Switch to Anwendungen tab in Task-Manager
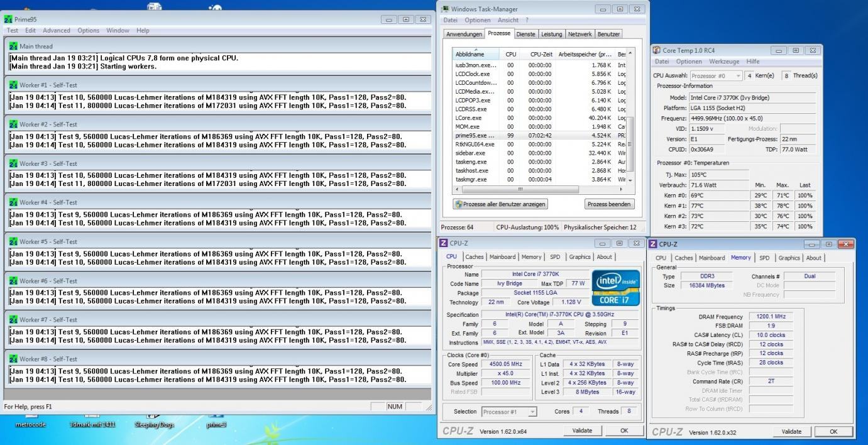 pyautogui.click(x=464, y=34)
